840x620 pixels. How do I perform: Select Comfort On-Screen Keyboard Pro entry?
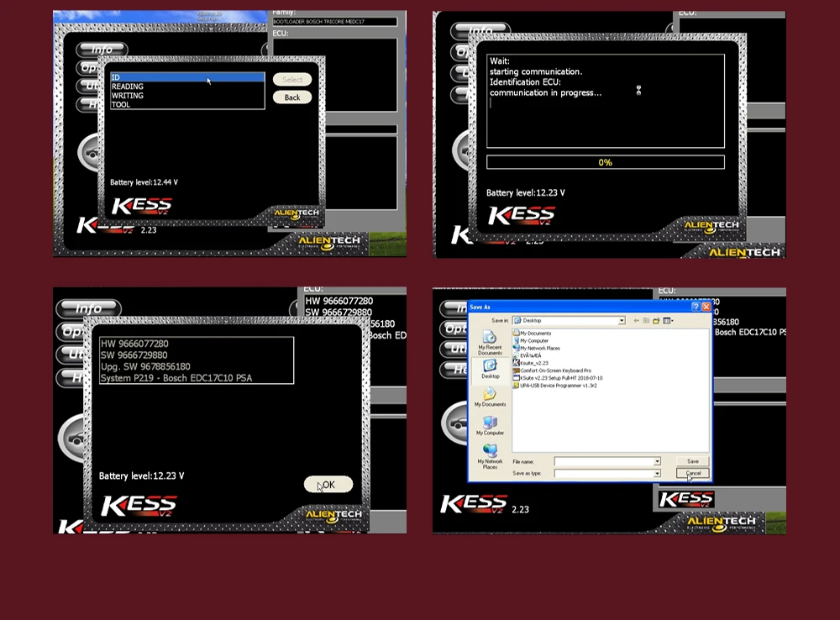[552, 370]
